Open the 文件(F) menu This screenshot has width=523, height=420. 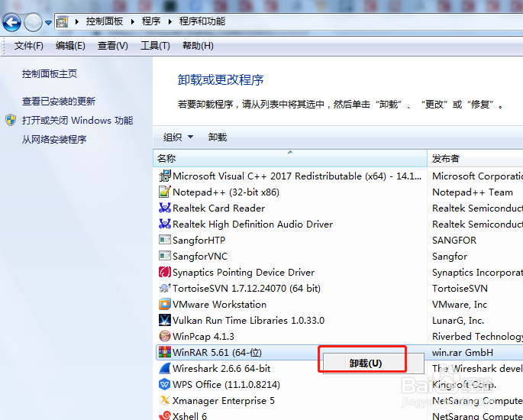(29, 46)
